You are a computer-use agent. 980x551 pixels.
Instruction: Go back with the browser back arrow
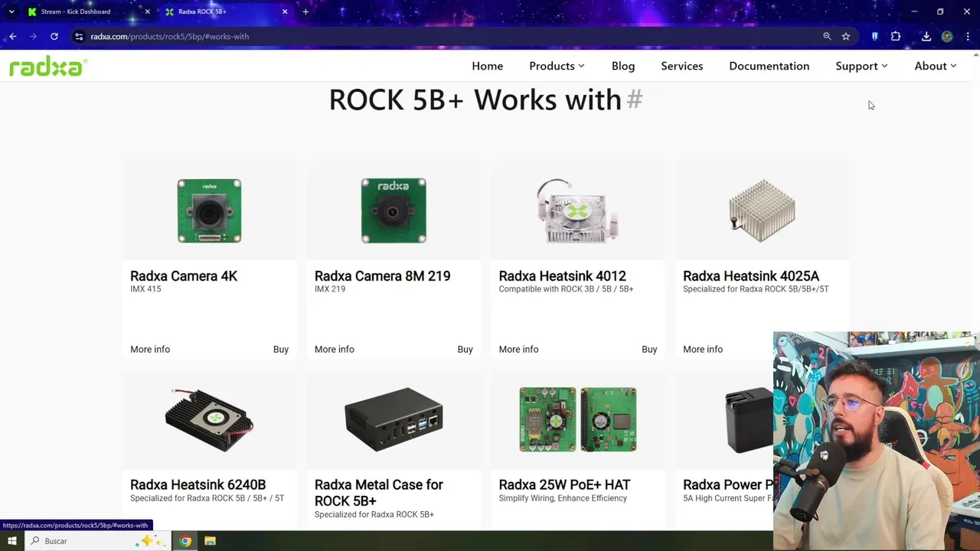coord(13,36)
